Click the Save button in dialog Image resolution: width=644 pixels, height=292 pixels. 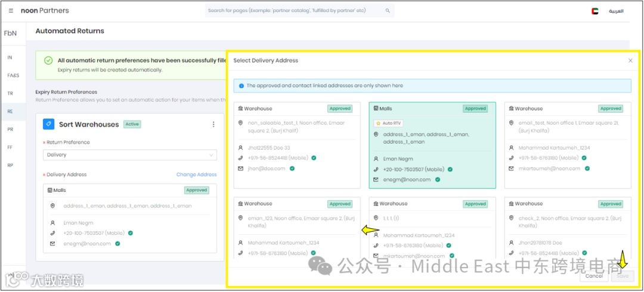[x=623, y=276]
